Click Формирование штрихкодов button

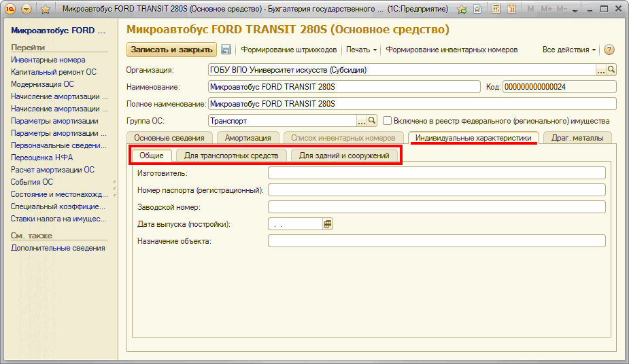289,50
